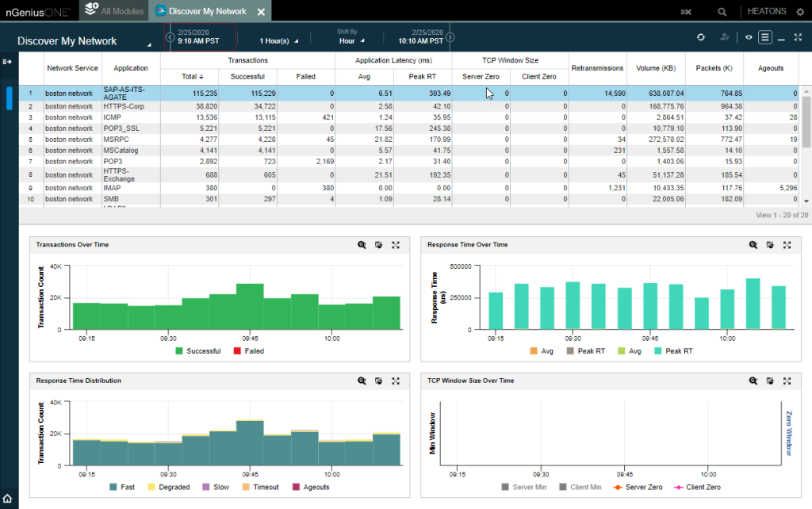Open the search magnifier in the top bar
The width and height of the screenshot is (812, 509).
click(x=722, y=12)
